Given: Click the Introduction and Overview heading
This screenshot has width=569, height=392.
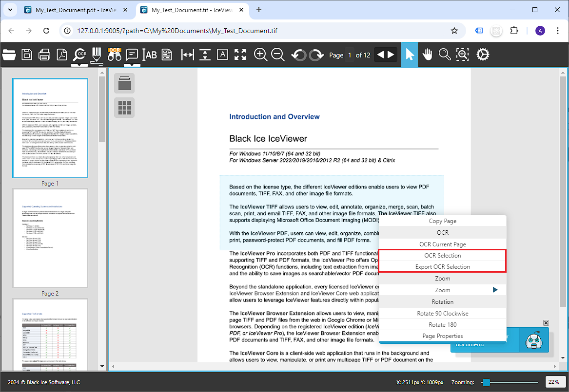Looking at the screenshot, I should (x=275, y=117).
